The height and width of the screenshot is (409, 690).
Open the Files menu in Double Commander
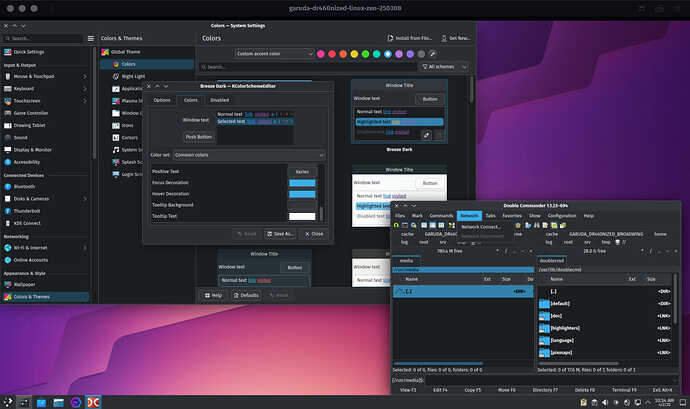(400, 216)
